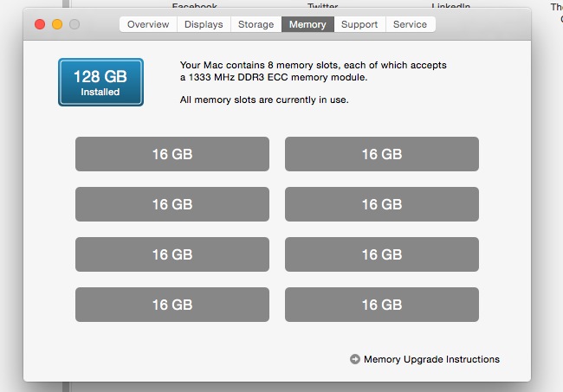Click the 128 GB Installed badge

point(100,82)
